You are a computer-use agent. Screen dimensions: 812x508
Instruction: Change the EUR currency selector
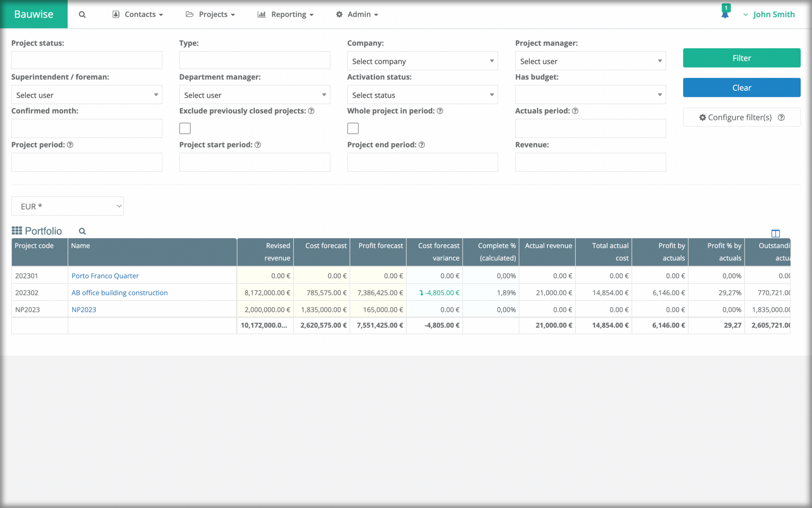[x=67, y=206]
